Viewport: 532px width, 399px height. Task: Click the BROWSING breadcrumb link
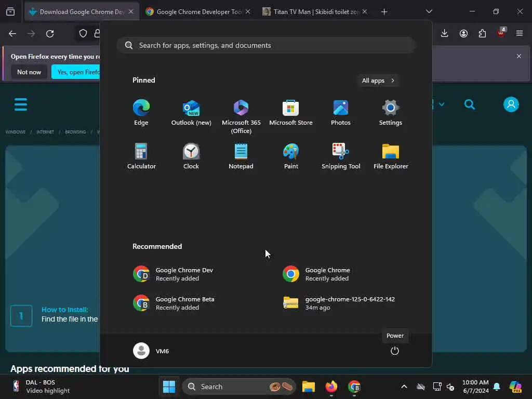coord(75,132)
